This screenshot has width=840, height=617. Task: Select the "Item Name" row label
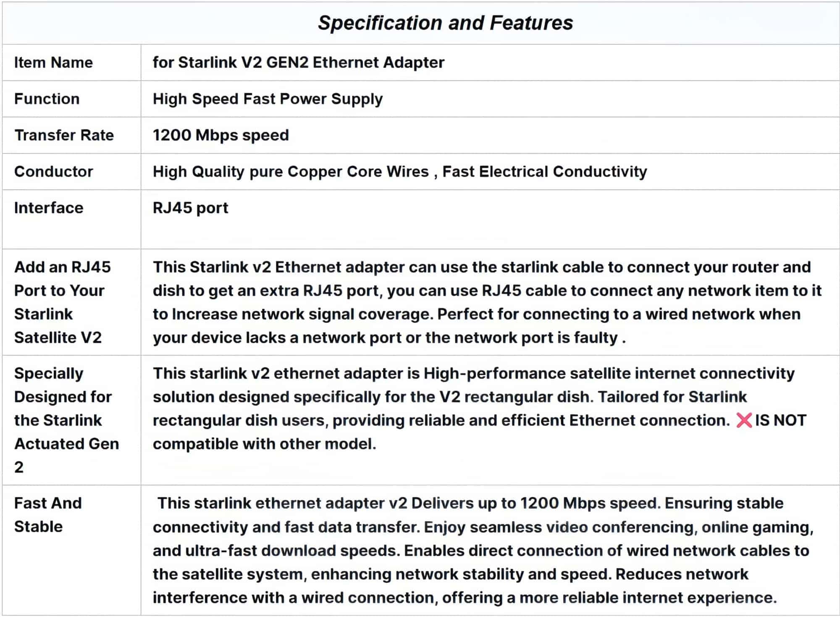tap(53, 62)
